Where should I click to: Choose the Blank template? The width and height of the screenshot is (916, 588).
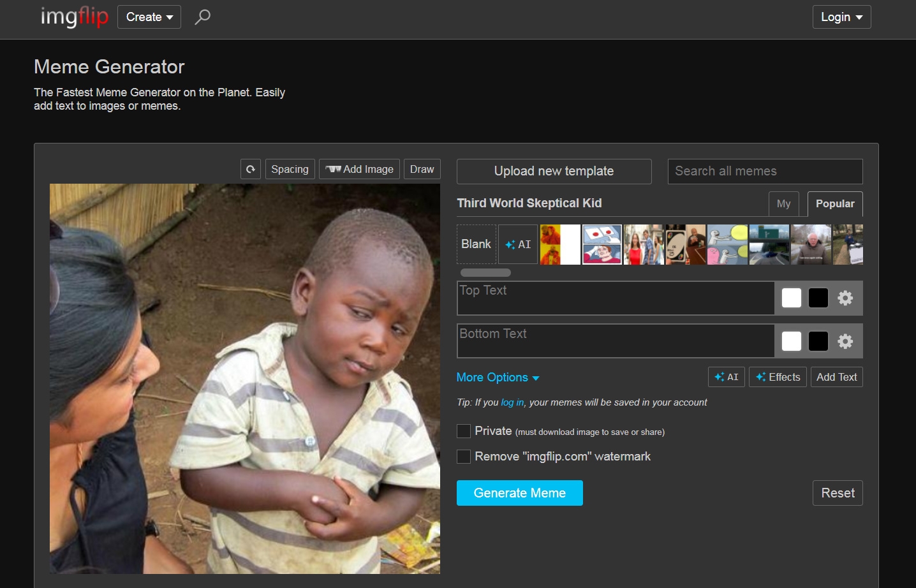pyautogui.click(x=476, y=244)
